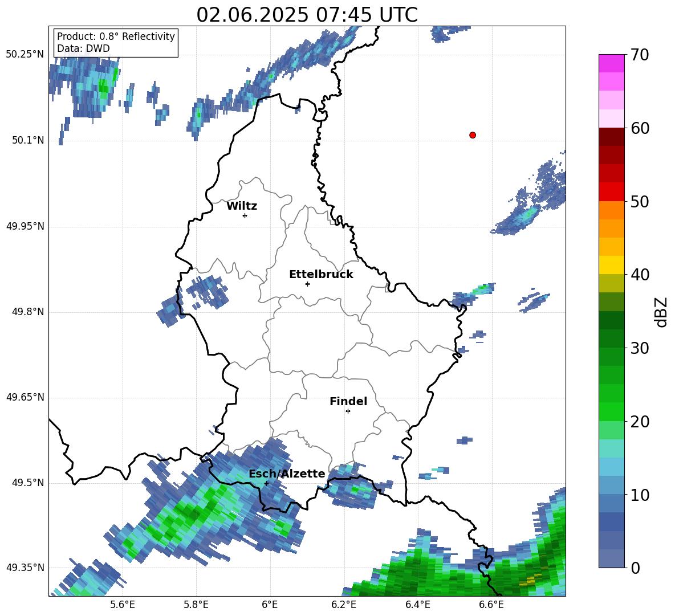Image resolution: width=675 pixels, height=616 pixels.
Task: Click the Findel city label
Action: 348,401
